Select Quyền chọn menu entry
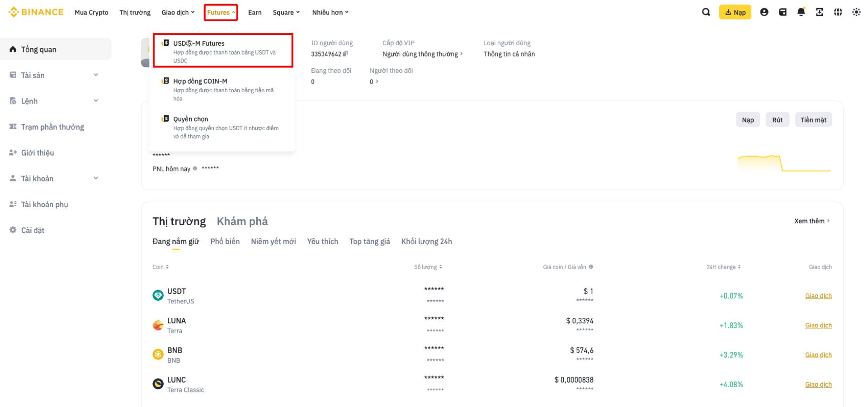Screen dimensions: 868x407 click(x=222, y=127)
